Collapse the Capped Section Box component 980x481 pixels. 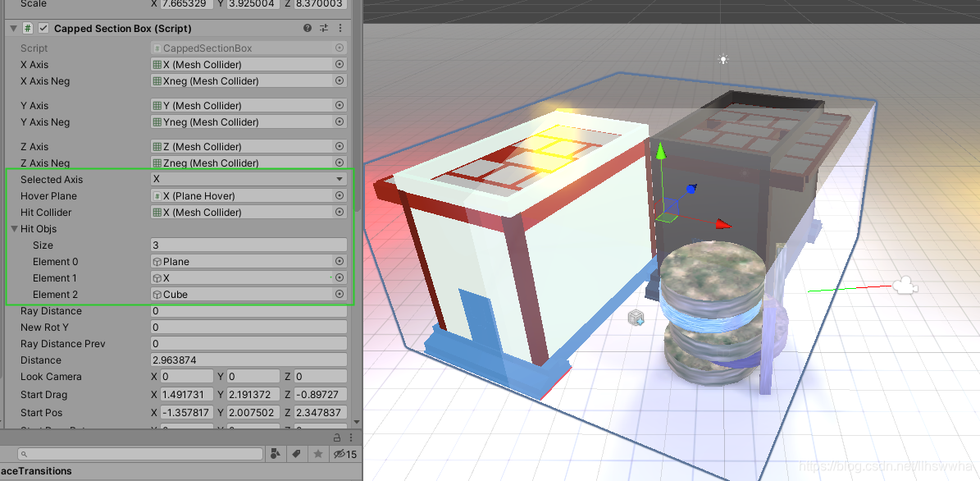click(x=11, y=27)
